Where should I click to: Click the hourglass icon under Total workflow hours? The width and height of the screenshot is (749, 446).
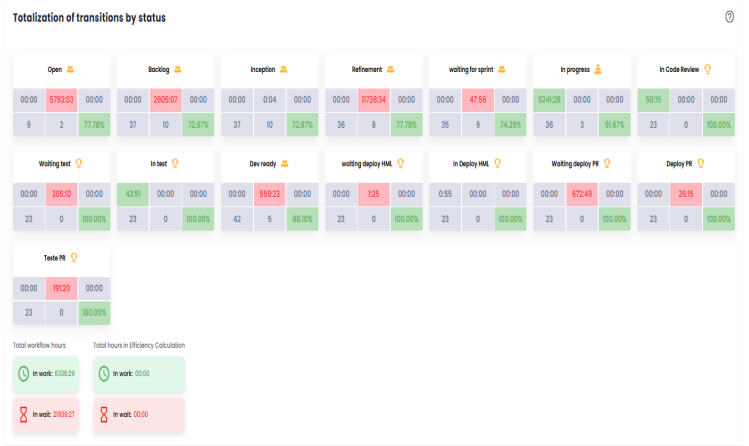pyautogui.click(x=23, y=413)
